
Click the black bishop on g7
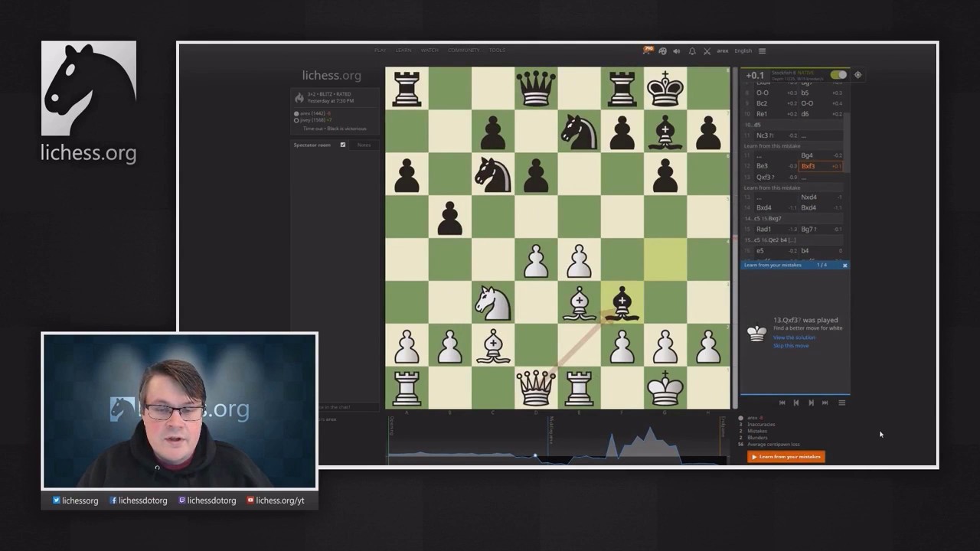point(665,131)
